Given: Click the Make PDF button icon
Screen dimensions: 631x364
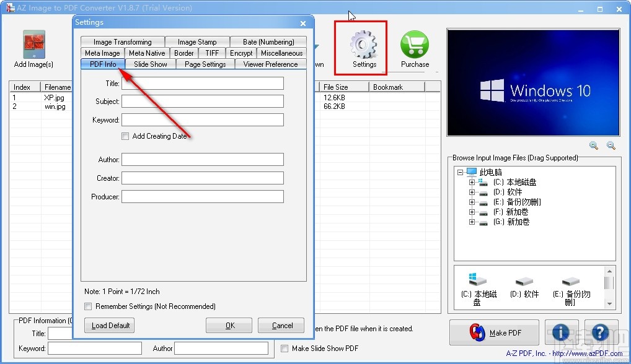Looking at the screenshot, I should click(476, 332).
